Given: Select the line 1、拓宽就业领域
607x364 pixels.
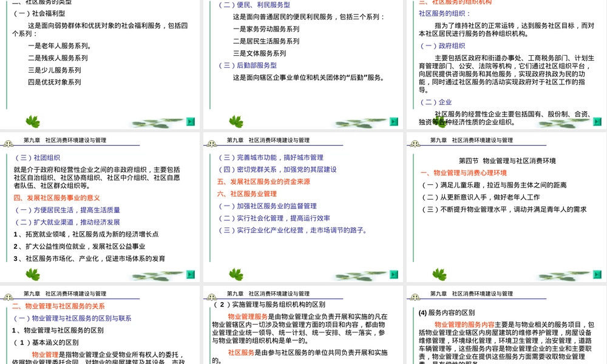Looking at the screenshot, I should click(x=86, y=234).
